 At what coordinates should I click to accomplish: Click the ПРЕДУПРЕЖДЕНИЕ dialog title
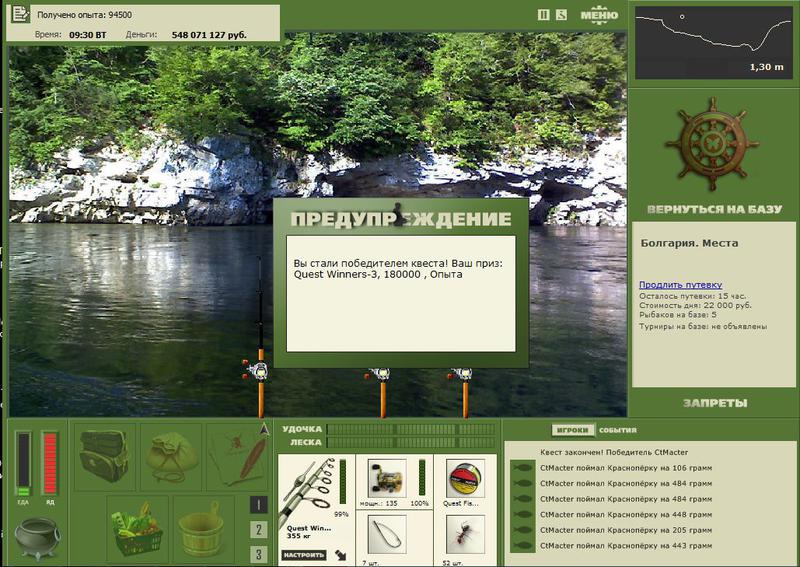(x=401, y=219)
